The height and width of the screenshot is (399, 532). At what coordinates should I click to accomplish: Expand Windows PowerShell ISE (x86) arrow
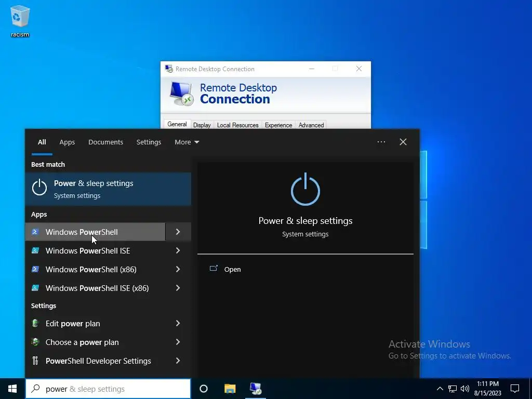178,288
